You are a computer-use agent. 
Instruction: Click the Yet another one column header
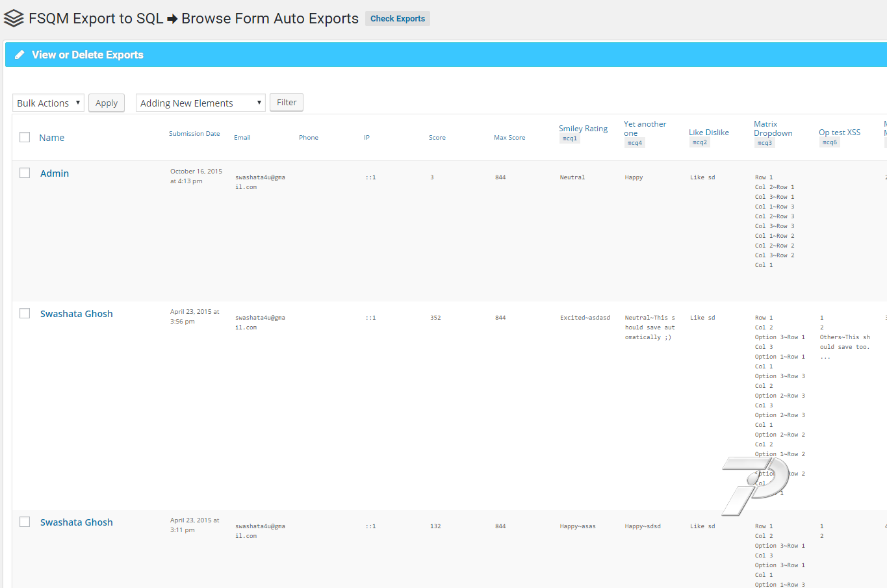(645, 129)
